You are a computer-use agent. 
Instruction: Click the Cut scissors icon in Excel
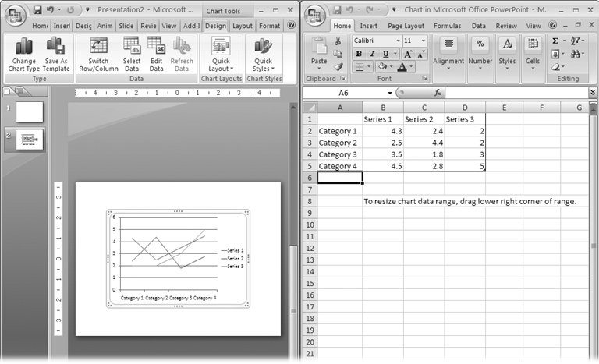pyautogui.click(x=338, y=41)
